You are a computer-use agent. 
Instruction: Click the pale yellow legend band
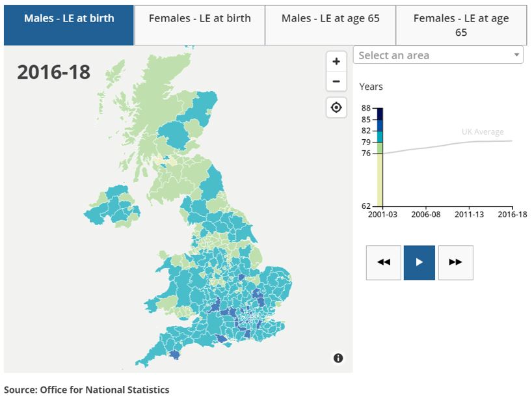(380, 180)
